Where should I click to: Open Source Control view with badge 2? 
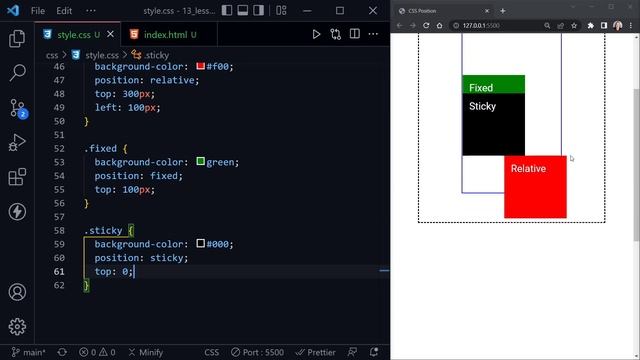[x=18, y=108]
